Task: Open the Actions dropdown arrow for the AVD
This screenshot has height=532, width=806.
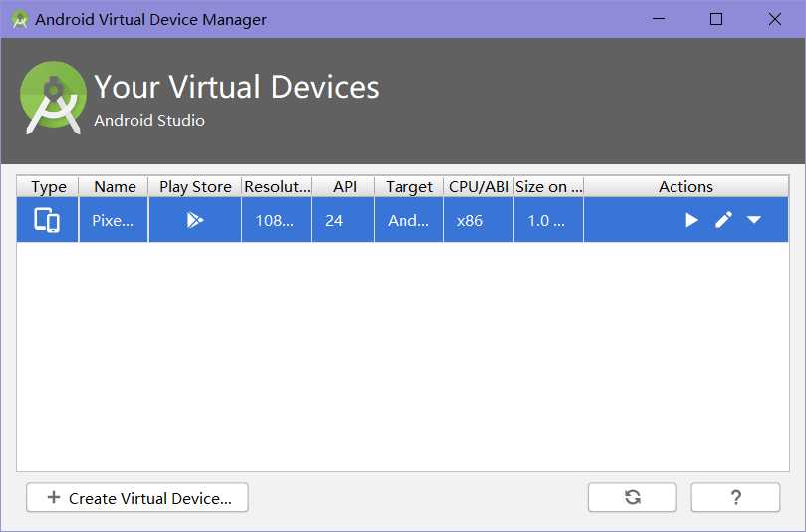Action: click(754, 220)
